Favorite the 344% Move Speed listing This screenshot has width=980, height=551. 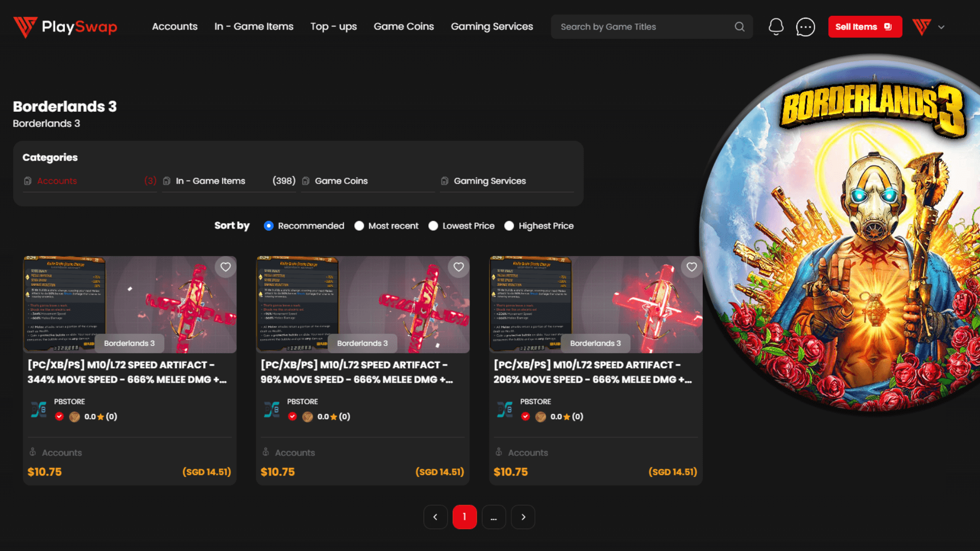click(x=226, y=267)
